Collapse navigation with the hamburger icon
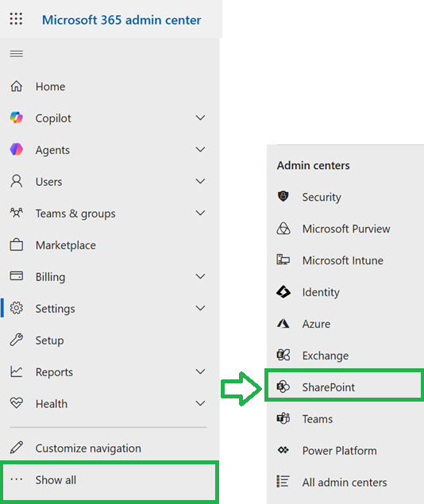The width and height of the screenshot is (424, 504). [17, 54]
